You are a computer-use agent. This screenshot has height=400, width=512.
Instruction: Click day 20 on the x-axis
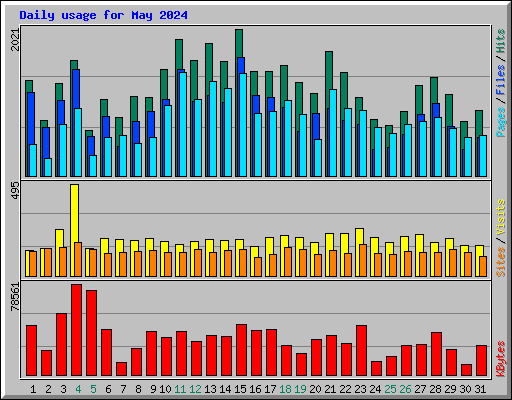click(315, 389)
